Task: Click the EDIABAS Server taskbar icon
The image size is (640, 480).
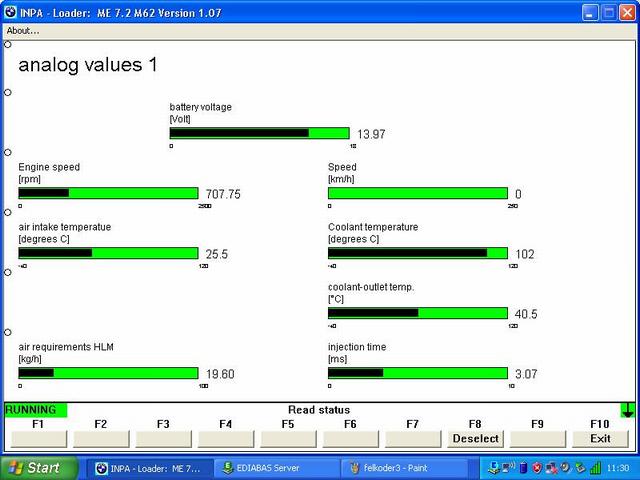Action: coord(229,467)
